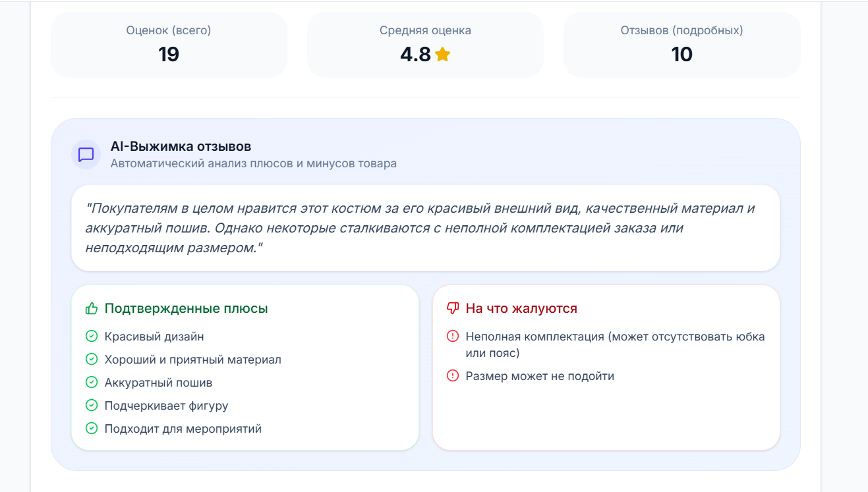This screenshot has height=492, width=868.
Task: Click the warning icon beside Неполная комплектация
Action: point(453,337)
